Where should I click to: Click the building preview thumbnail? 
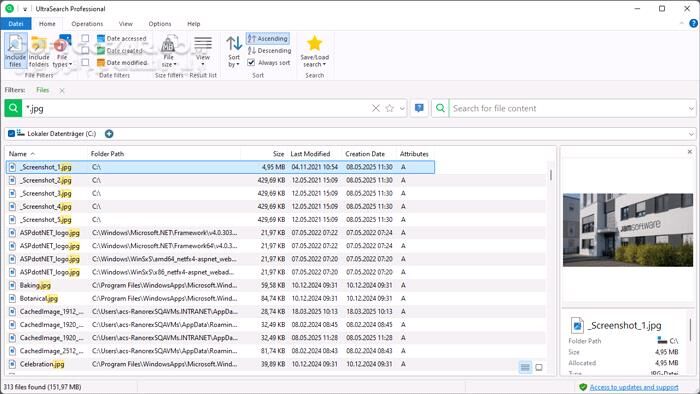coord(628,230)
